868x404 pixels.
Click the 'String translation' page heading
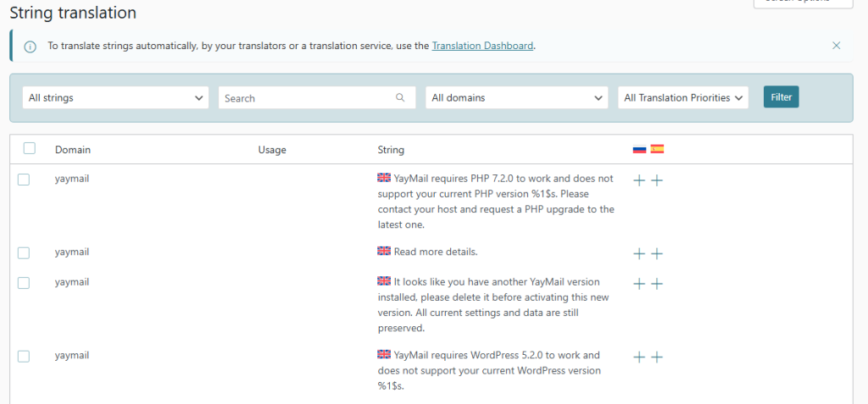(x=73, y=12)
